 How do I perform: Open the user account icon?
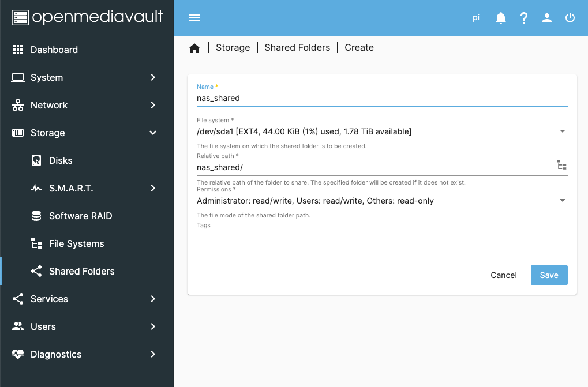[x=547, y=18]
